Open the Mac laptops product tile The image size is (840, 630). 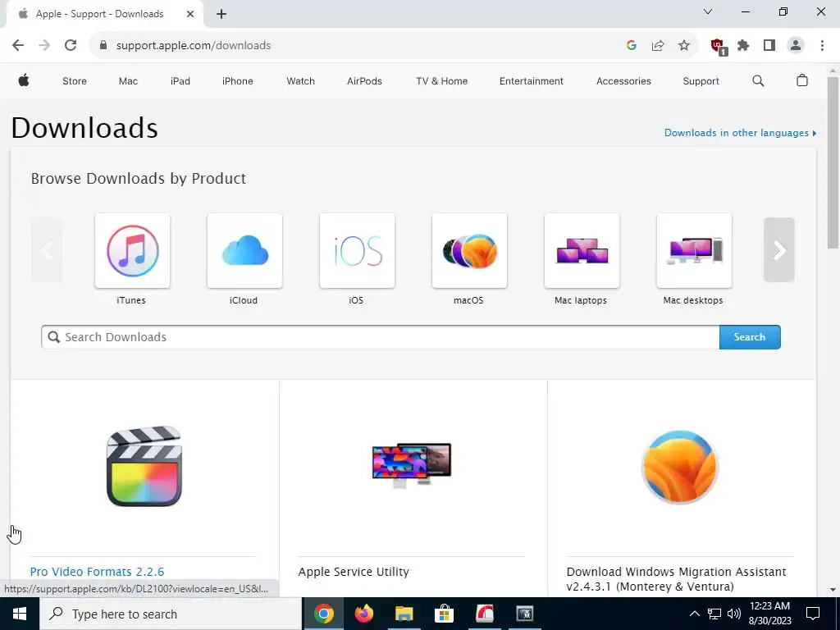(582, 251)
